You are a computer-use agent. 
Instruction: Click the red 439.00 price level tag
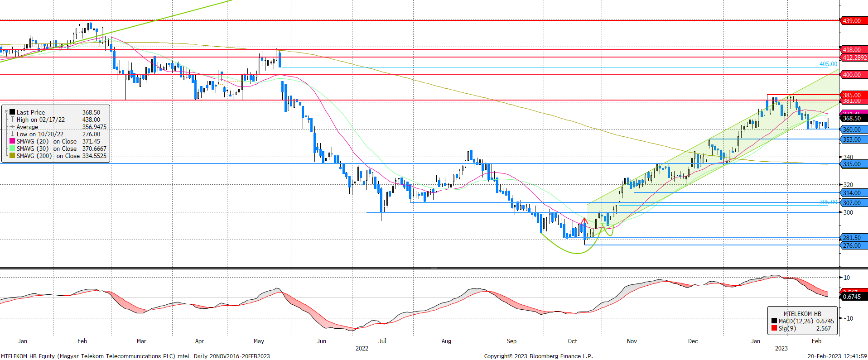point(854,21)
